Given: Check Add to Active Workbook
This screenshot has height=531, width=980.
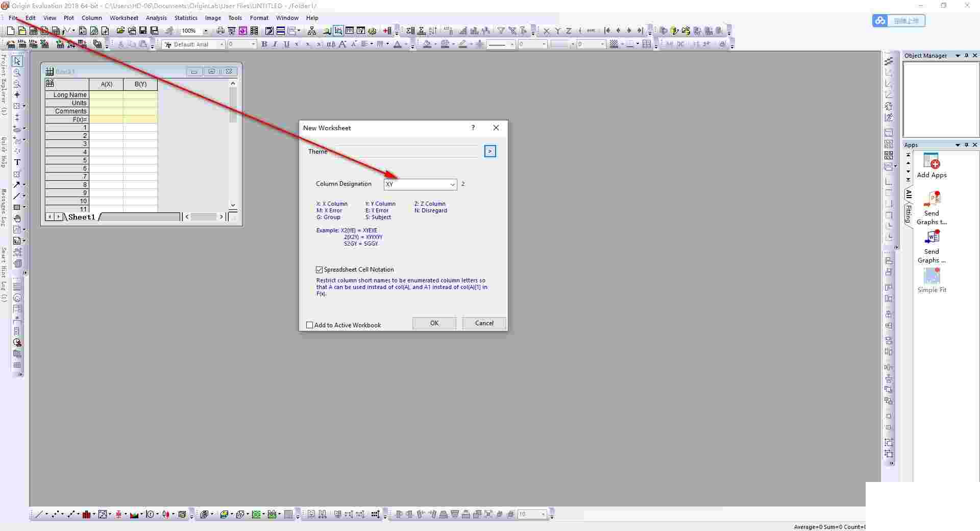Looking at the screenshot, I should (309, 325).
